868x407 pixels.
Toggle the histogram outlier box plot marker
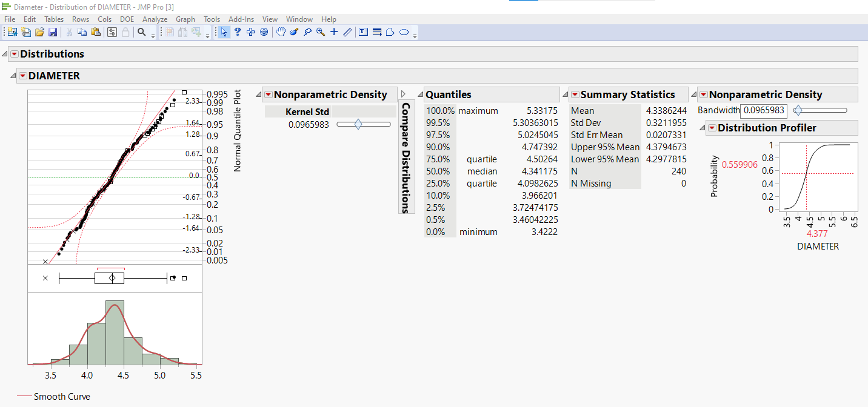pos(172,277)
